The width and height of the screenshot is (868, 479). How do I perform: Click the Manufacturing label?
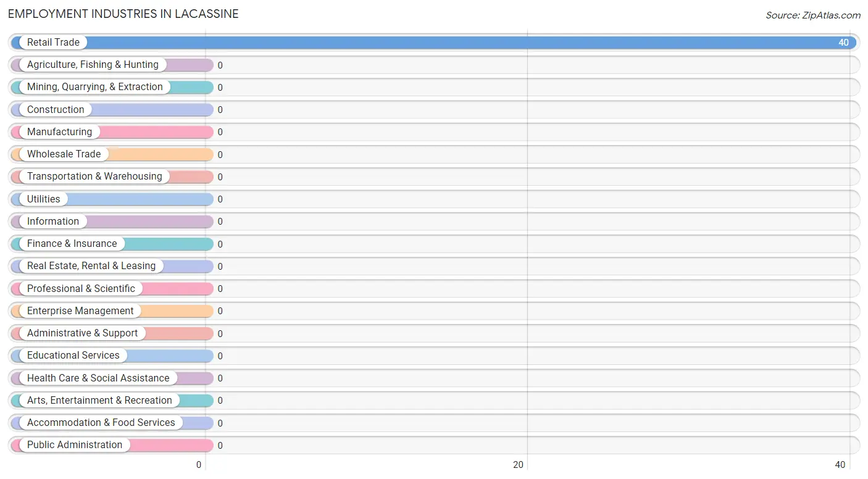59,132
